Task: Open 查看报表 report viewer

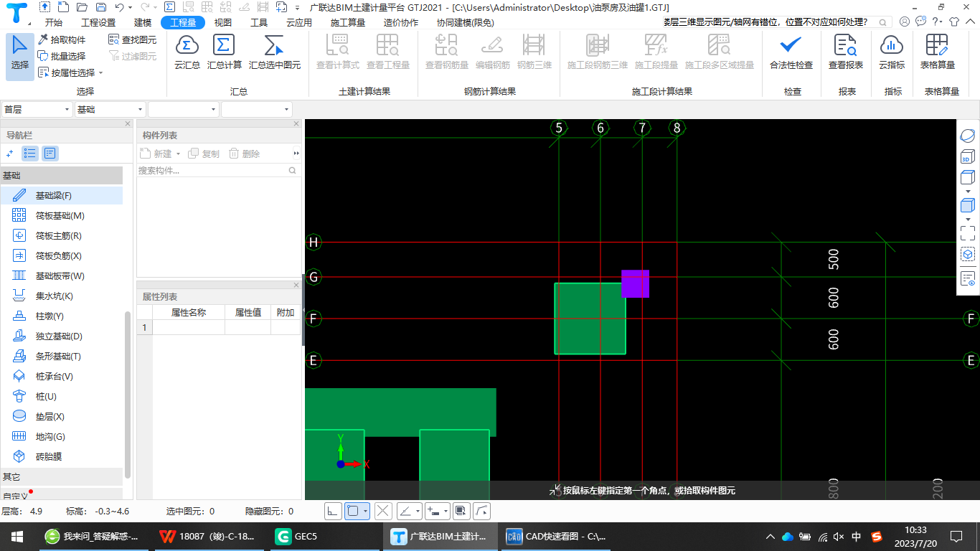Action: [x=846, y=53]
